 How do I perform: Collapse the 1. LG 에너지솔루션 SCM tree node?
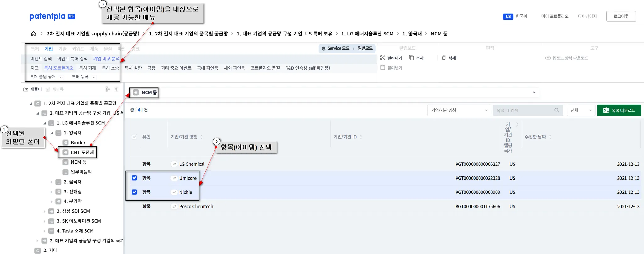pos(45,123)
